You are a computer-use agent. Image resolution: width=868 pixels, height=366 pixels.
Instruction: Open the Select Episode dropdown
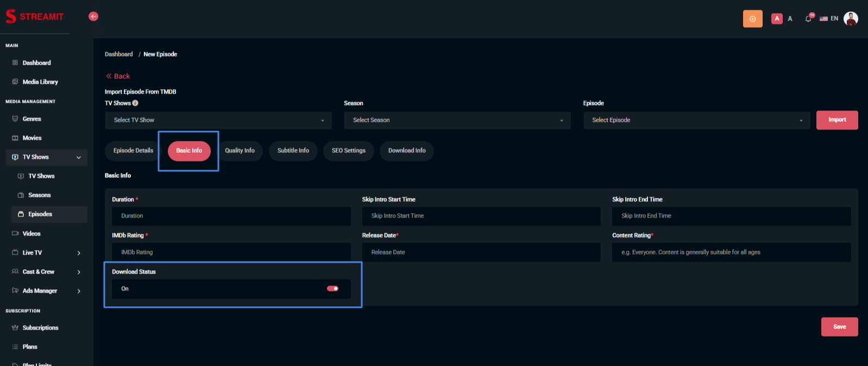(x=696, y=120)
